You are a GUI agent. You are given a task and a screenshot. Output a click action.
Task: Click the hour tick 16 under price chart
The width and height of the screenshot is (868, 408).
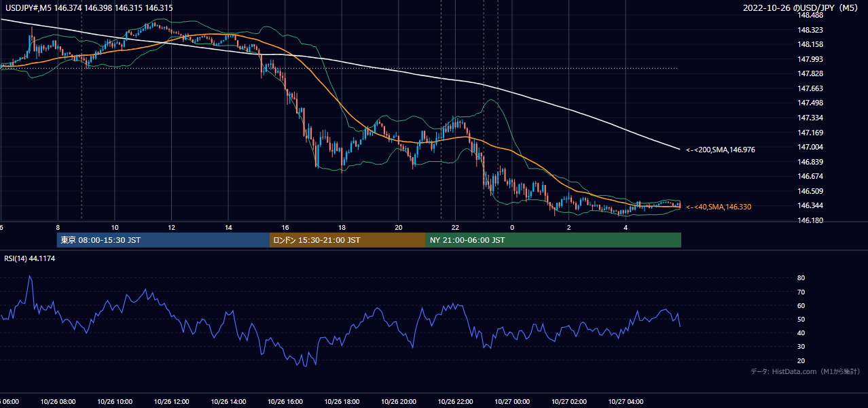point(285,227)
